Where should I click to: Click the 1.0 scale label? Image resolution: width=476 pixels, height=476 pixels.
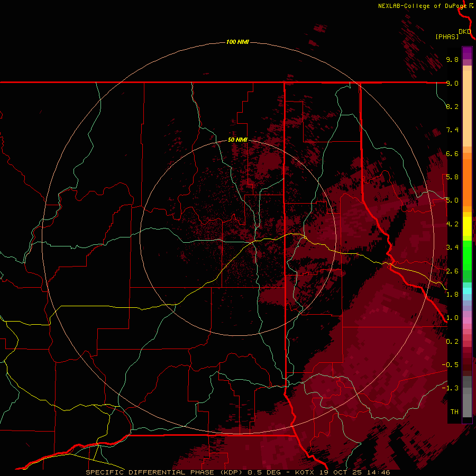452,318
